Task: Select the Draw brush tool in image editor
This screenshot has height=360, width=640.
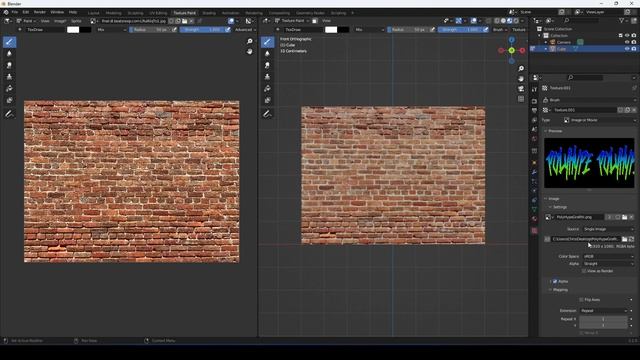Action: pyautogui.click(x=9, y=42)
